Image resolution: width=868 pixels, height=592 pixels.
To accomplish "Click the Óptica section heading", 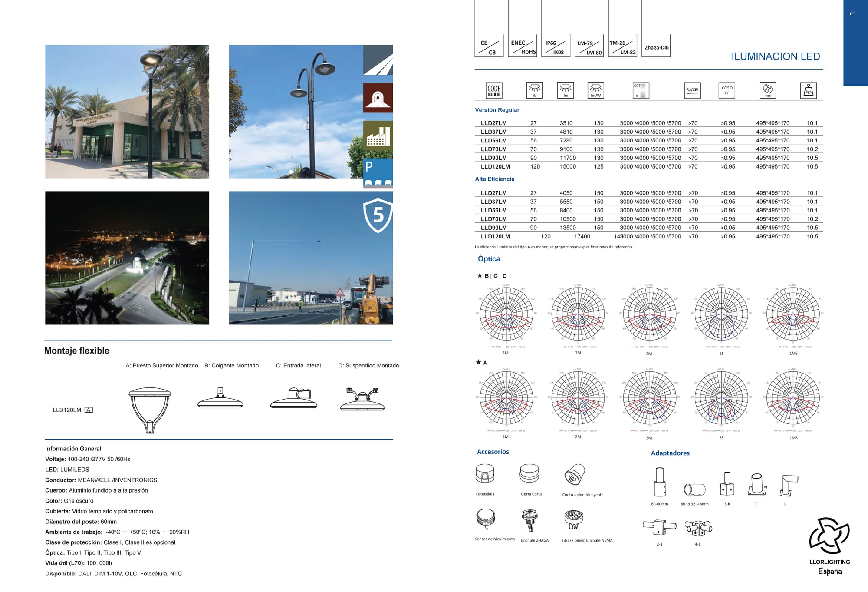I will [x=489, y=259].
